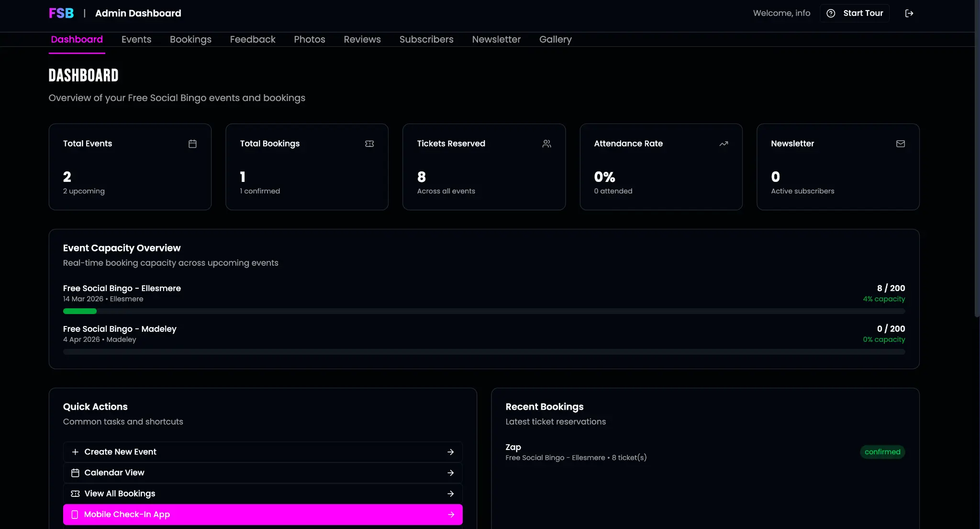Screen dimensions: 980x529
Task: Switch to the Gallery tab
Action: coord(556,39)
